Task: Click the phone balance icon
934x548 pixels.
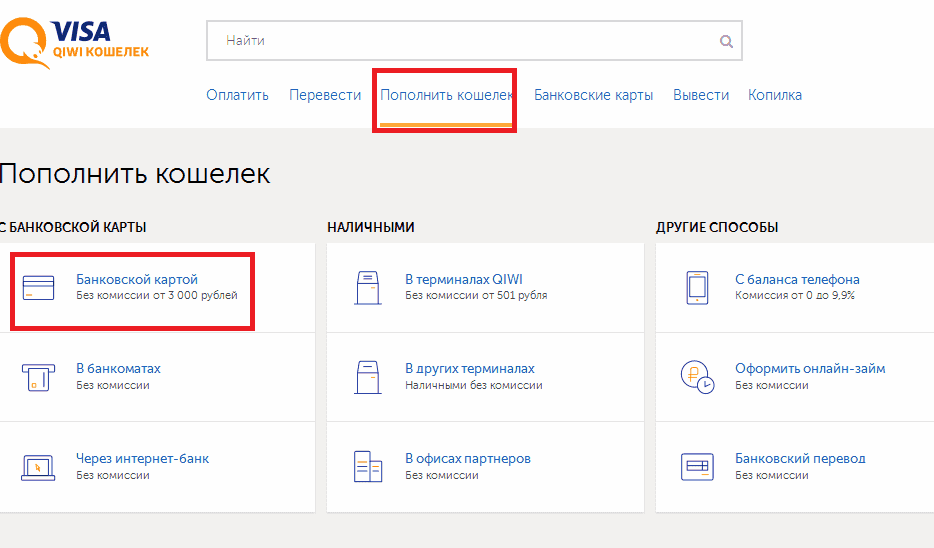Action: point(697,287)
